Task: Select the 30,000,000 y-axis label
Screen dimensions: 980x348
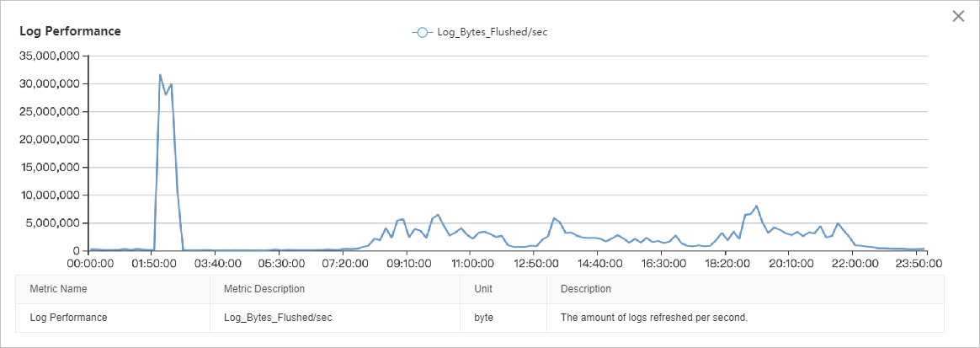Action: click(50, 83)
